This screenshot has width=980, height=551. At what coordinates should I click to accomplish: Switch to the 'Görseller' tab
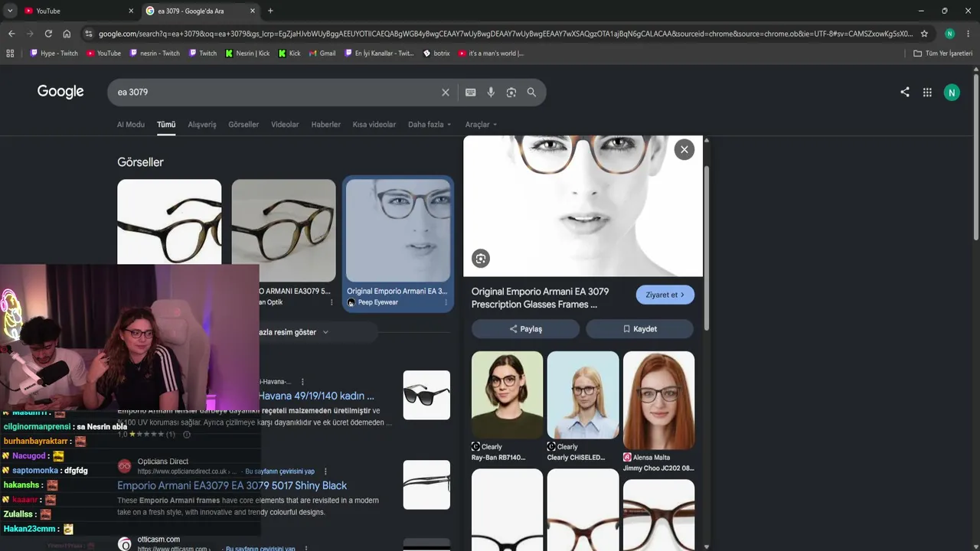[x=243, y=125]
